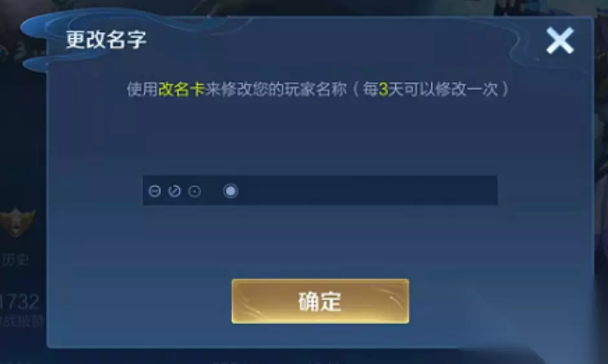608x364 pixels.
Task: Tap the 天可以修改一次 cooldown note
Action: 443,90
